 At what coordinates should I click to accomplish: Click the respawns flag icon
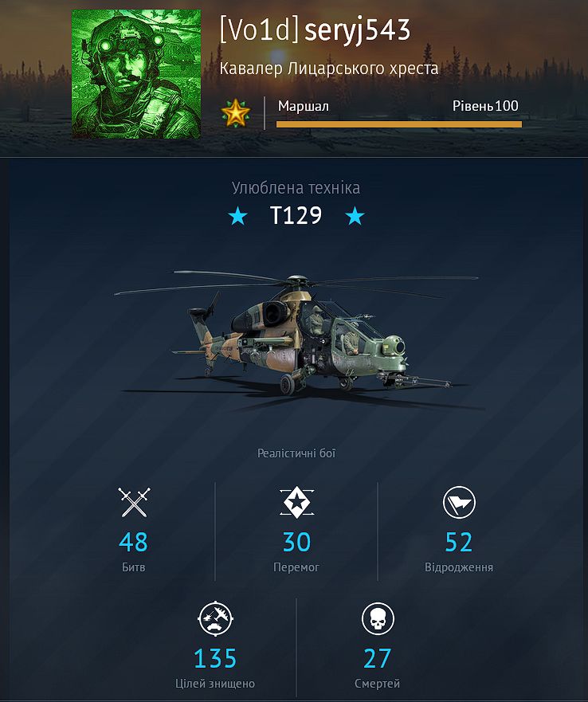click(459, 502)
